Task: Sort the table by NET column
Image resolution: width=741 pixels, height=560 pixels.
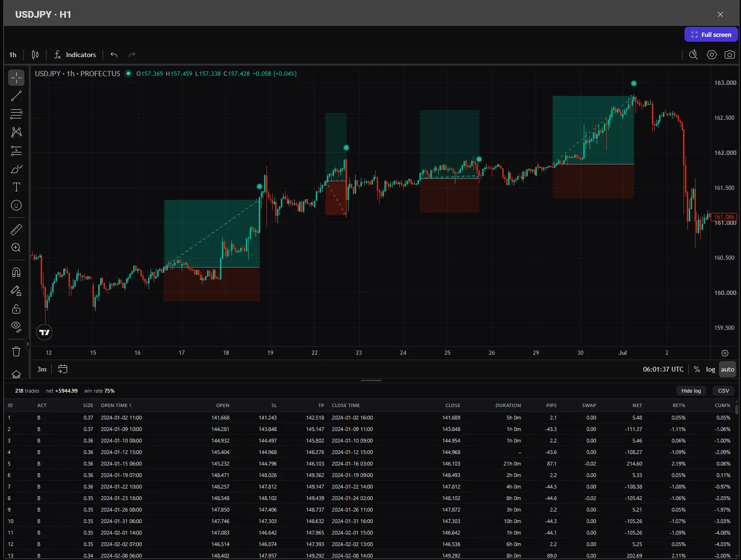Action: click(637, 405)
